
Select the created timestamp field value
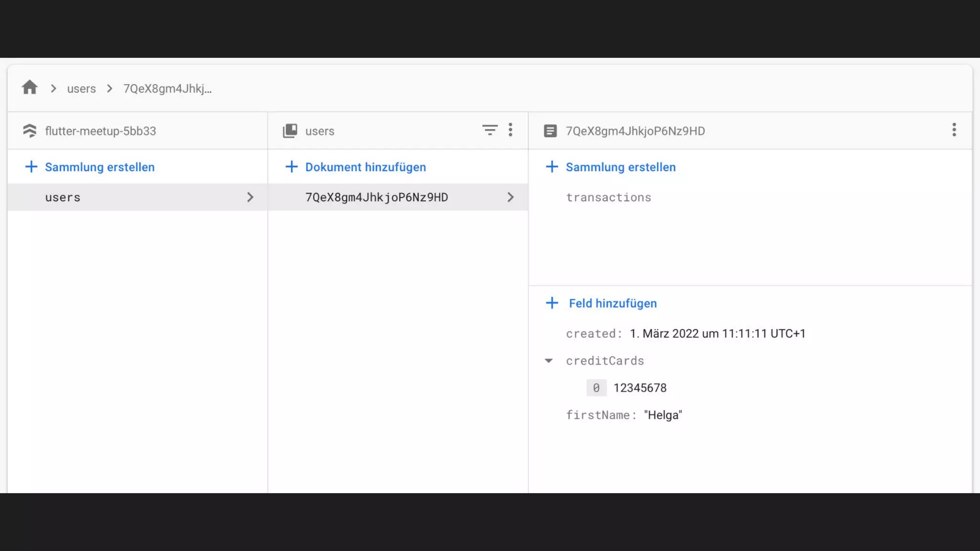[x=717, y=333]
